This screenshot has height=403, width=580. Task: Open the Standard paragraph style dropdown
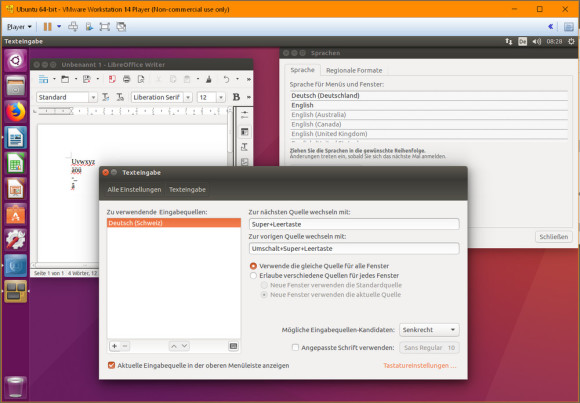tap(93, 97)
